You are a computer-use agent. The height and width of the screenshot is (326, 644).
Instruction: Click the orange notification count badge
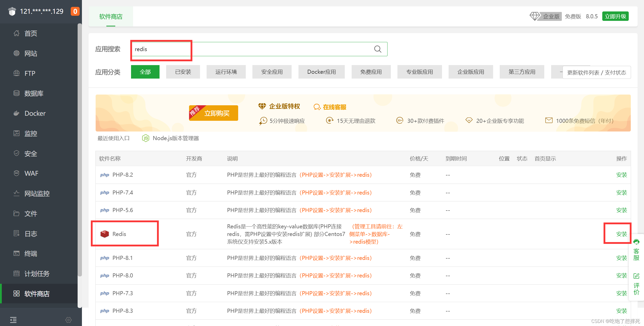pyautogui.click(x=75, y=11)
